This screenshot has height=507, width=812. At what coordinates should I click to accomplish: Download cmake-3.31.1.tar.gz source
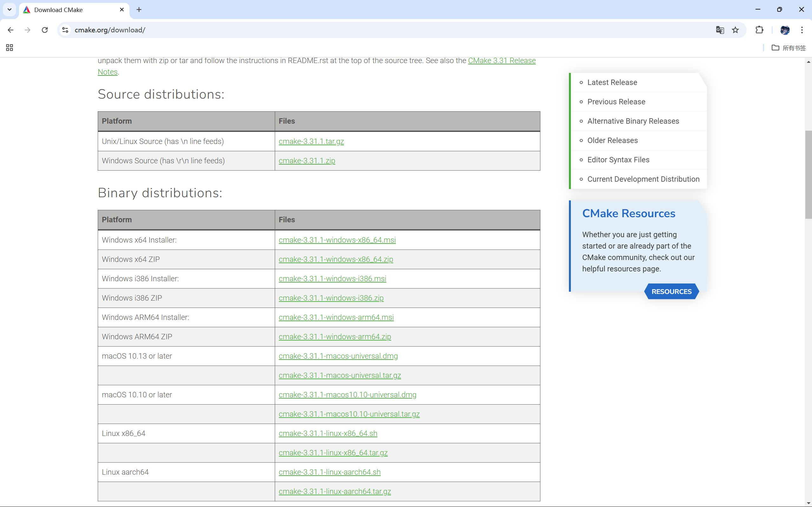coord(311,141)
